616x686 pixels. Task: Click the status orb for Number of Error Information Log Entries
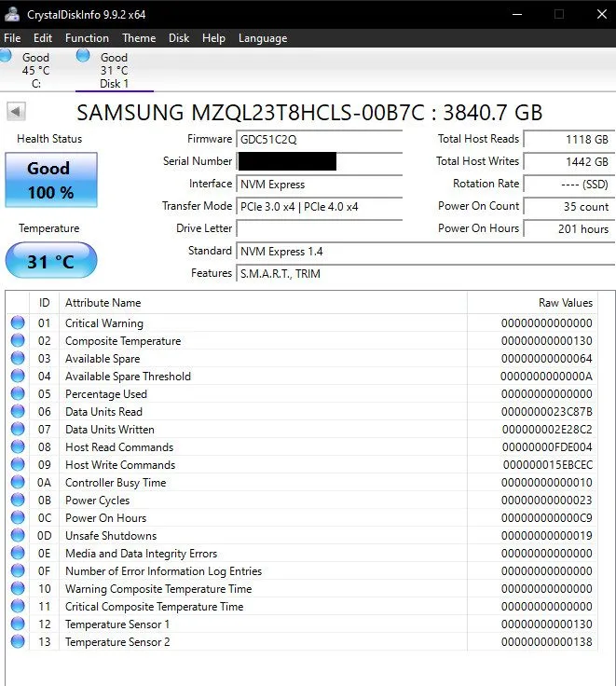tap(18, 570)
